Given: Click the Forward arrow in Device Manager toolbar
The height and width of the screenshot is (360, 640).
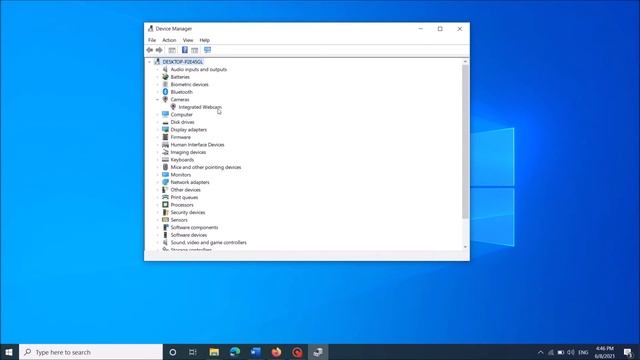Looking at the screenshot, I should 159,50.
